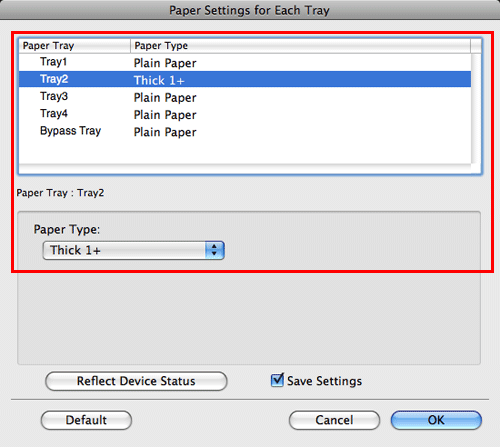The width and height of the screenshot is (500, 447).
Task: Click Thick 1+ cell in Tray2 row
Action: [159, 80]
